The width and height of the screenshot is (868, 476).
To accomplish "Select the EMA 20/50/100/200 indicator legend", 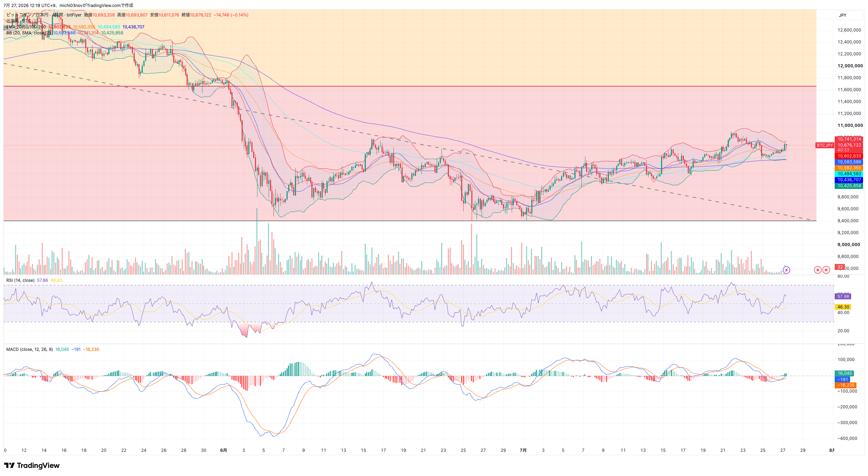I will tap(26, 27).
